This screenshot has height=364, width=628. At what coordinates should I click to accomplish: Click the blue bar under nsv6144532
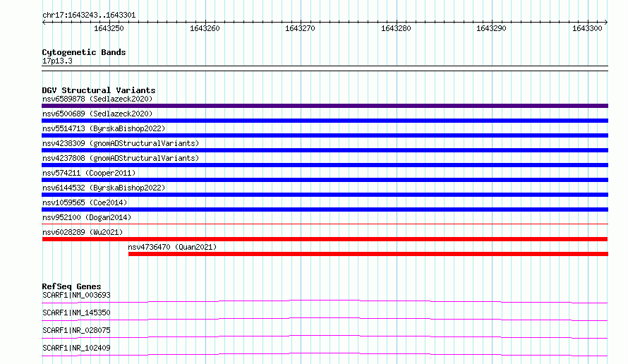point(325,195)
